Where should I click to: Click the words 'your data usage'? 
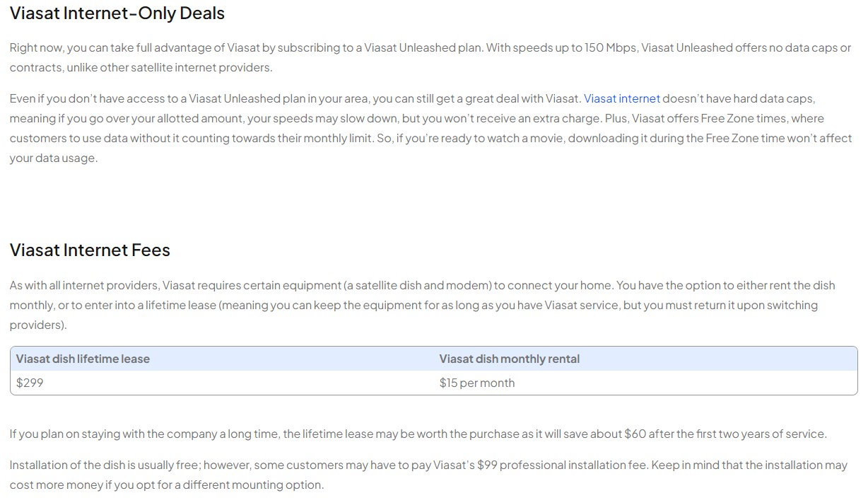click(53, 158)
